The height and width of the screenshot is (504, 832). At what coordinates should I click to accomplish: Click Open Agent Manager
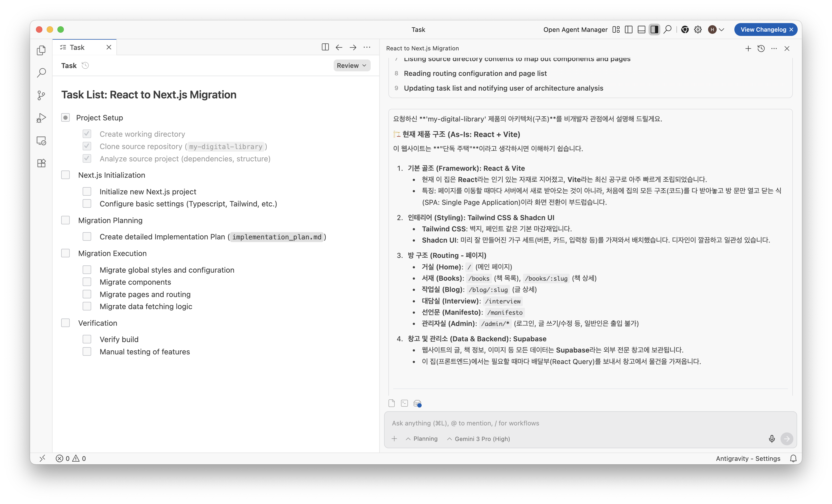click(x=575, y=29)
